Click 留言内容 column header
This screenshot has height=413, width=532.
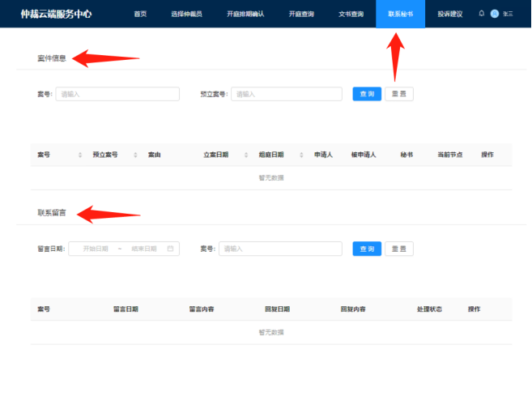(202, 309)
